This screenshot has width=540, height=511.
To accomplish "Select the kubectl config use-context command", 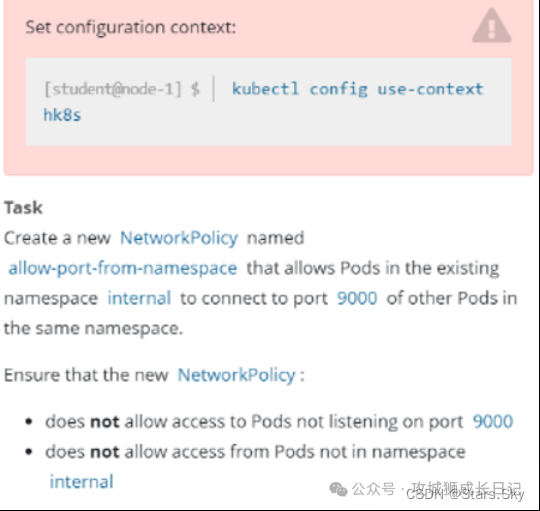I will coord(357,89).
